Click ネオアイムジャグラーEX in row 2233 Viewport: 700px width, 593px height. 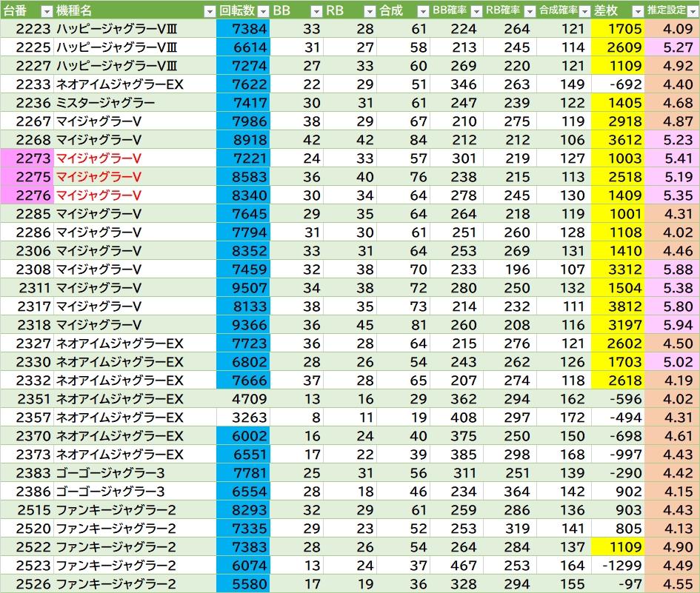[x=135, y=84]
